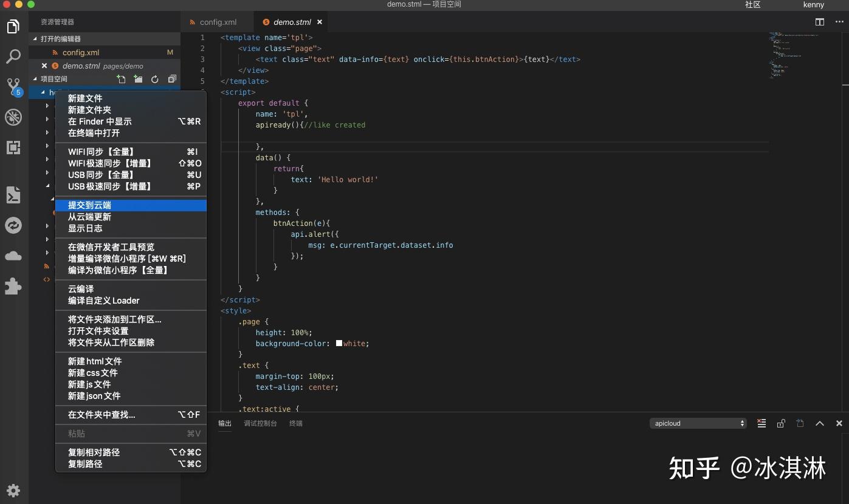Open the output log file icon
Viewport: 849px width, 504px height.
coord(800,423)
